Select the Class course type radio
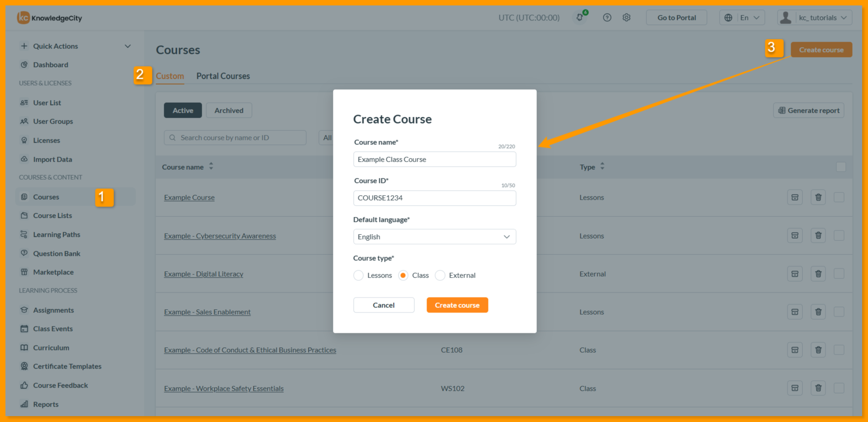 [403, 275]
